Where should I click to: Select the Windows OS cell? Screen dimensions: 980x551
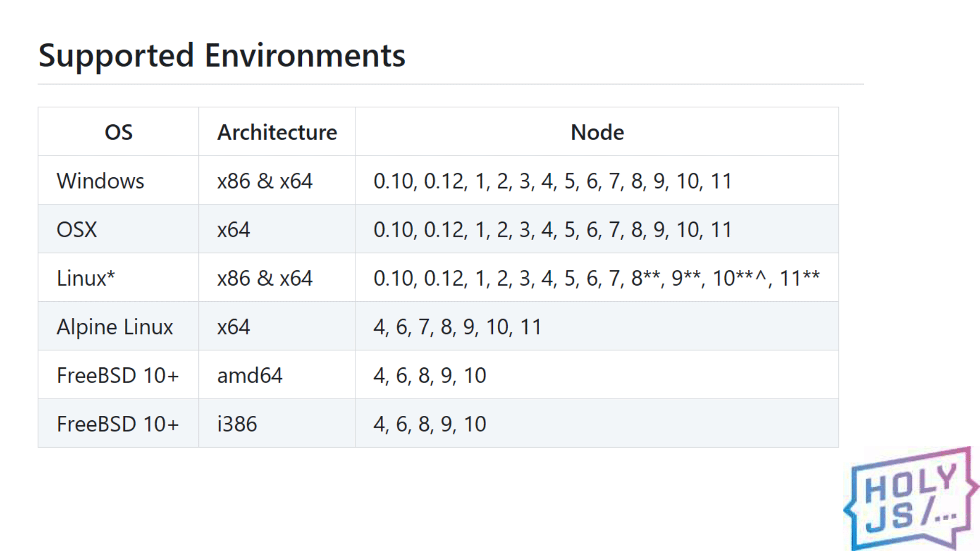100,181
